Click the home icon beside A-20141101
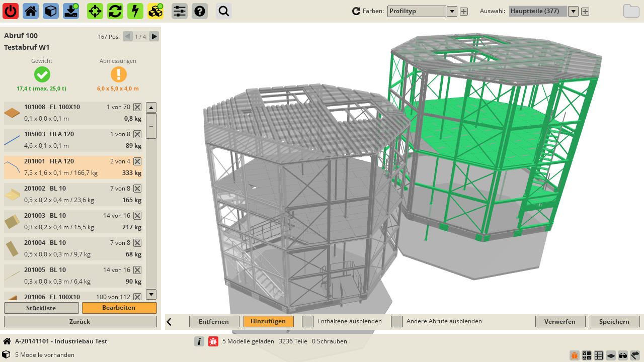The height and width of the screenshot is (362, 644). [7, 341]
